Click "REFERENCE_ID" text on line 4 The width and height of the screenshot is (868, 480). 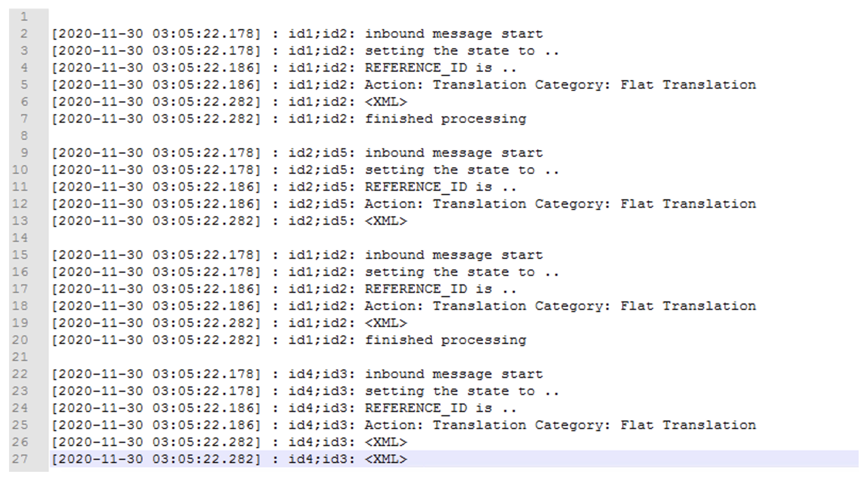pos(416,68)
